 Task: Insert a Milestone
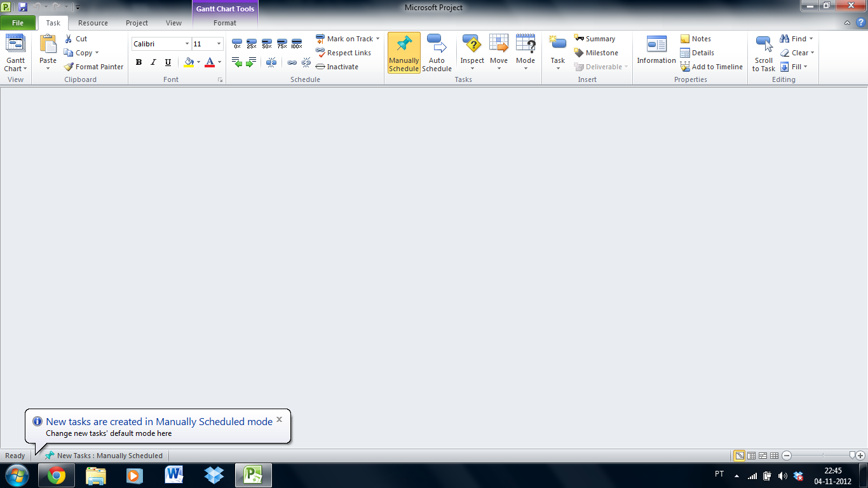tap(595, 53)
